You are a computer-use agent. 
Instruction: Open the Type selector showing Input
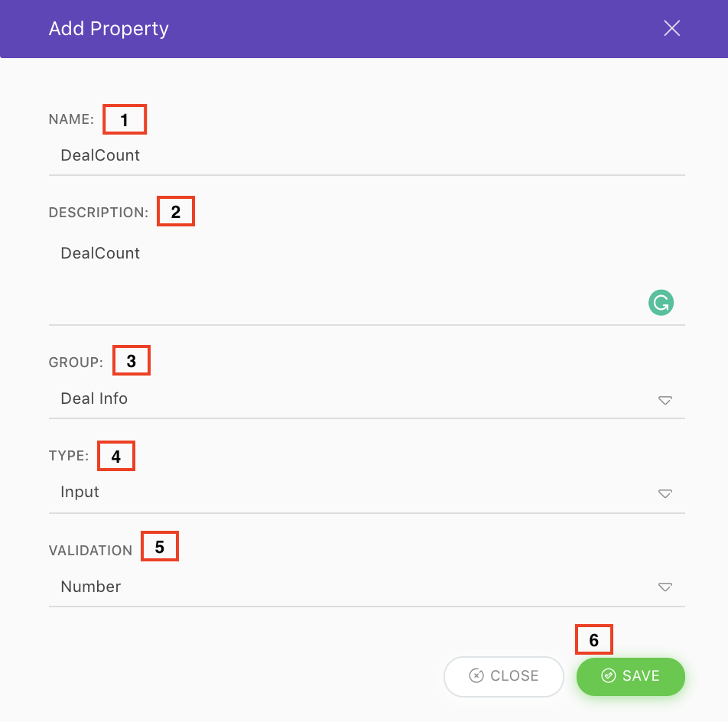point(367,493)
